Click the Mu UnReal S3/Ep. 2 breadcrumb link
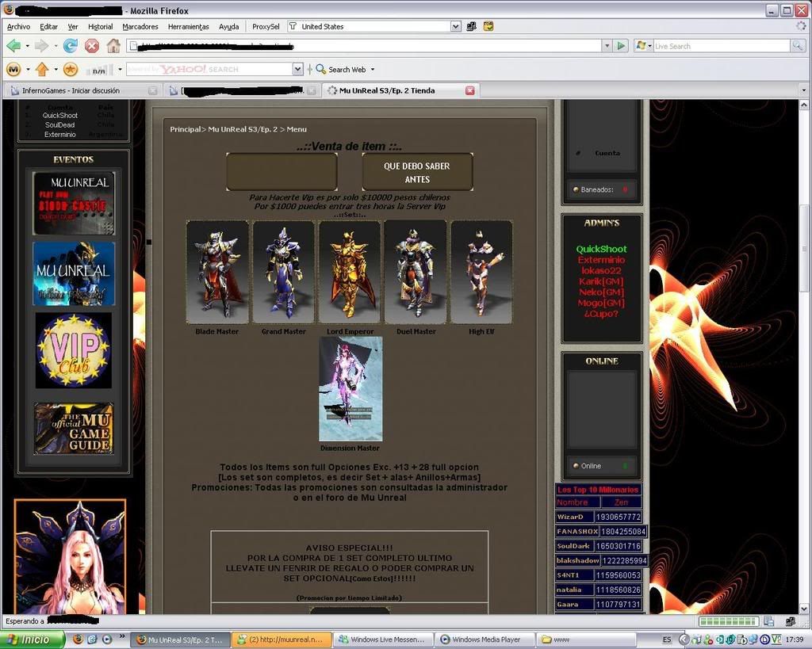Viewport: 812px width, 649px height. (243, 129)
